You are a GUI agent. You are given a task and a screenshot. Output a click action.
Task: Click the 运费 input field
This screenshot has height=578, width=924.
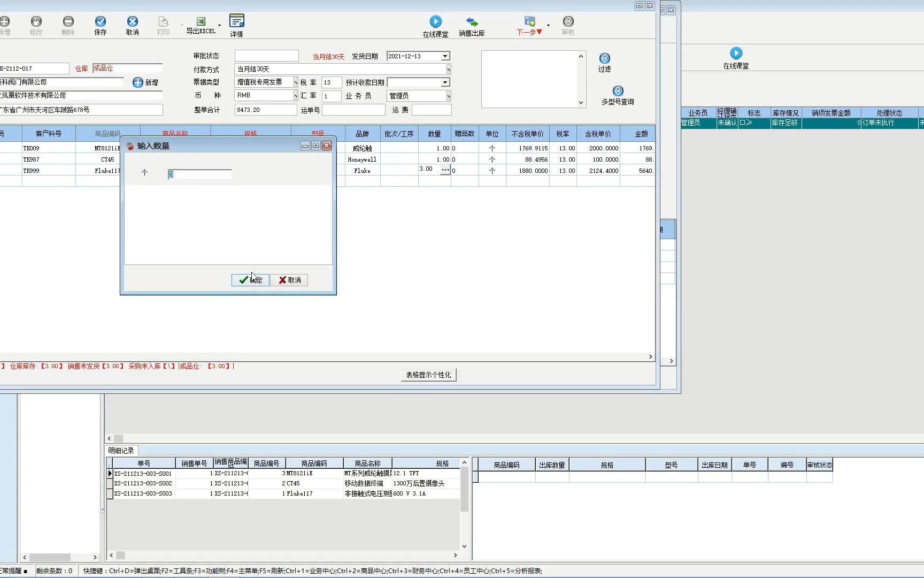432,110
